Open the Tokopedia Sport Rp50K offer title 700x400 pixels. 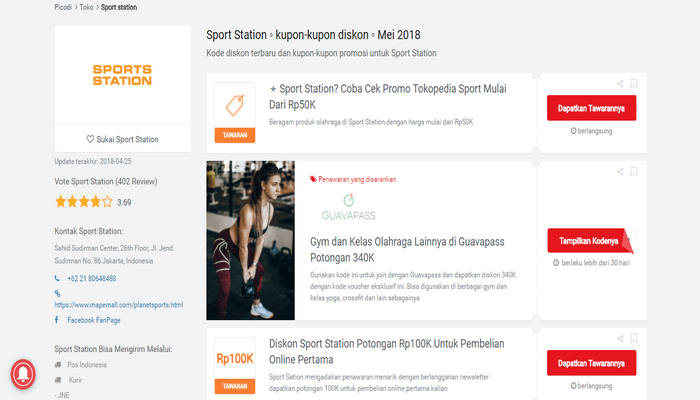point(388,96)
